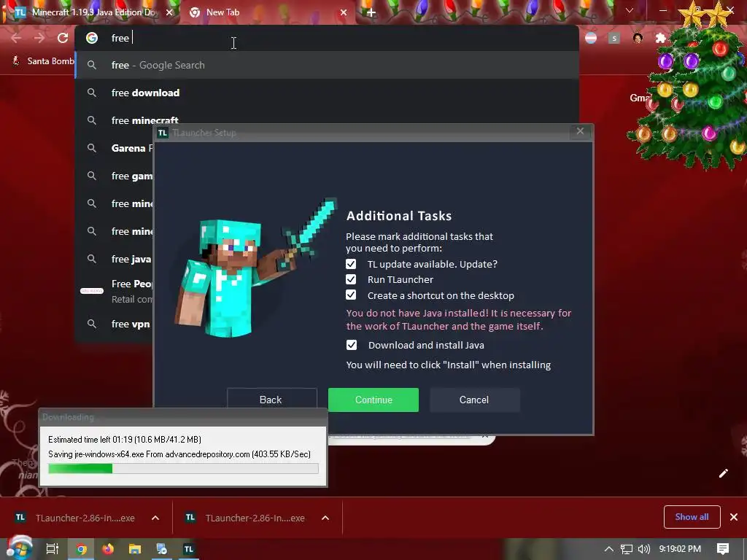The height and width of the screenshot is (560, 747).
Task: Select the 'free download' suggestion
Action: (x=327, y=93)
